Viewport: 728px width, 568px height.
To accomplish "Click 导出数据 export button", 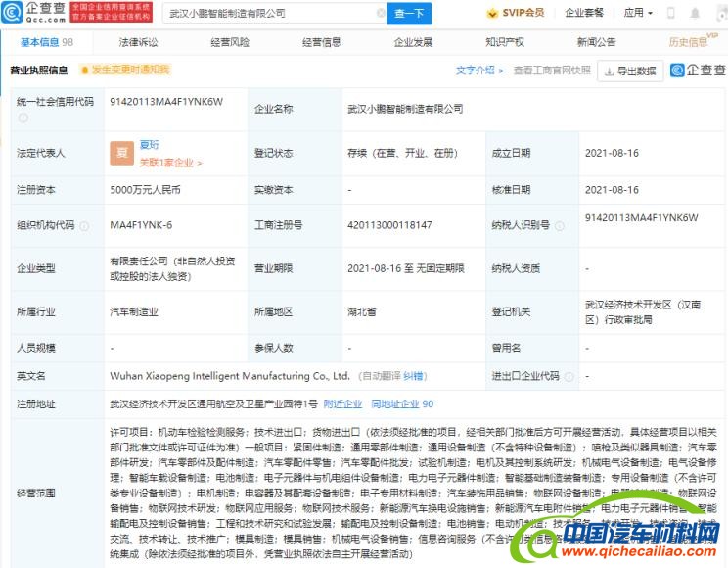I will [x=630, y=71].
